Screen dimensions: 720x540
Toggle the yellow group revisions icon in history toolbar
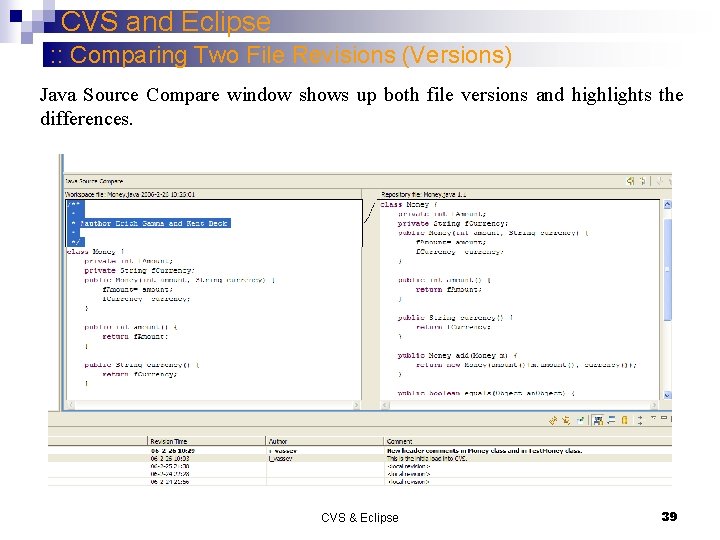point(624,420)
